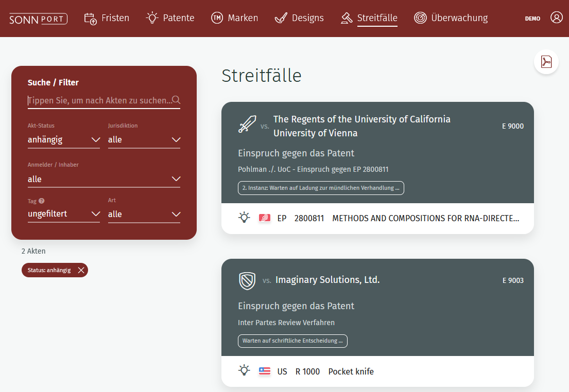569x392 pixels.
Task: Open the Tag dropdown showing ungefiltert
Action: pyautogui.click(x=63, y=214)
